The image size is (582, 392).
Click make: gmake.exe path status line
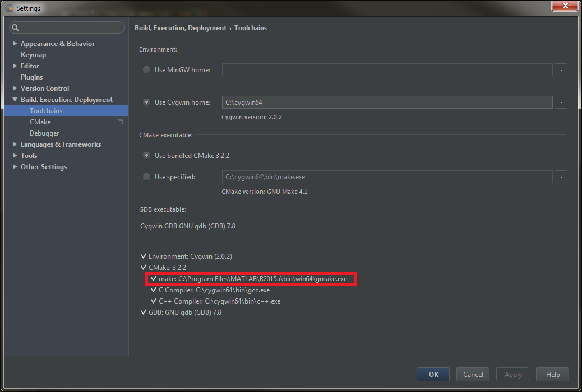point(253,279)
